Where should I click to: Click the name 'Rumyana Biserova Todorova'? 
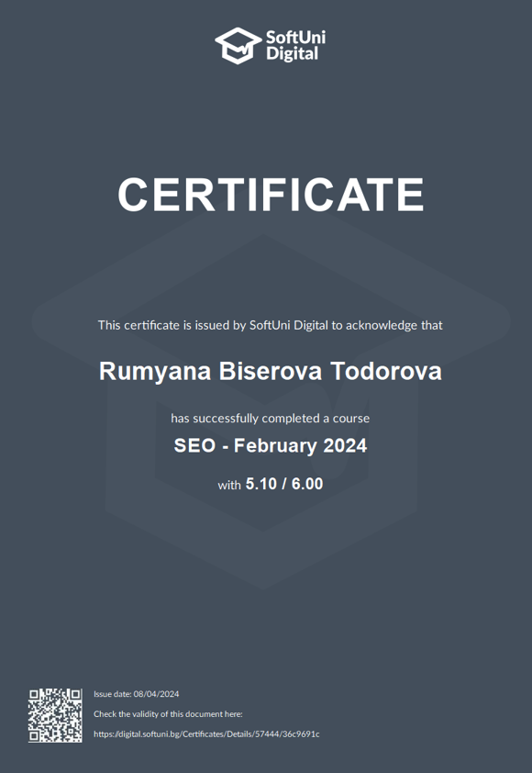[270, 371]
